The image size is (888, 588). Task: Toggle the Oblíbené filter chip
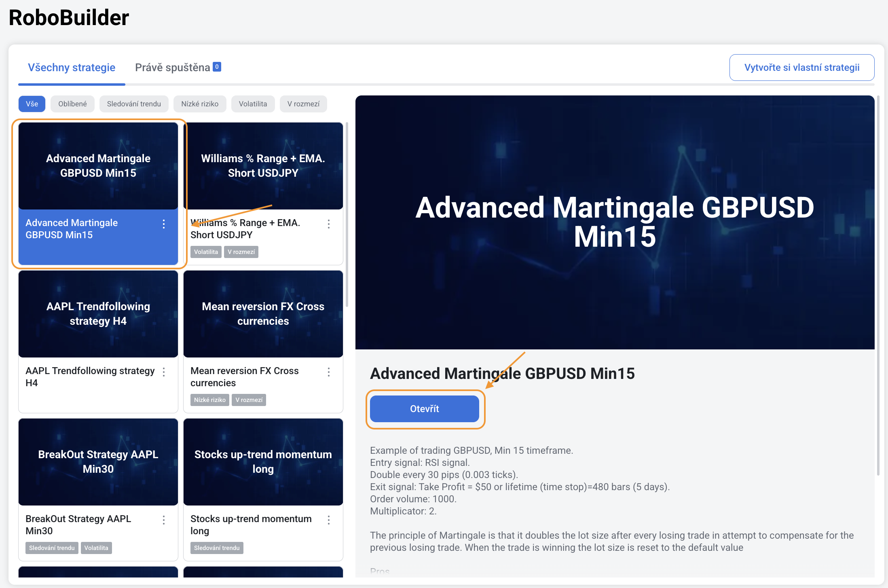tap(72, 104)
